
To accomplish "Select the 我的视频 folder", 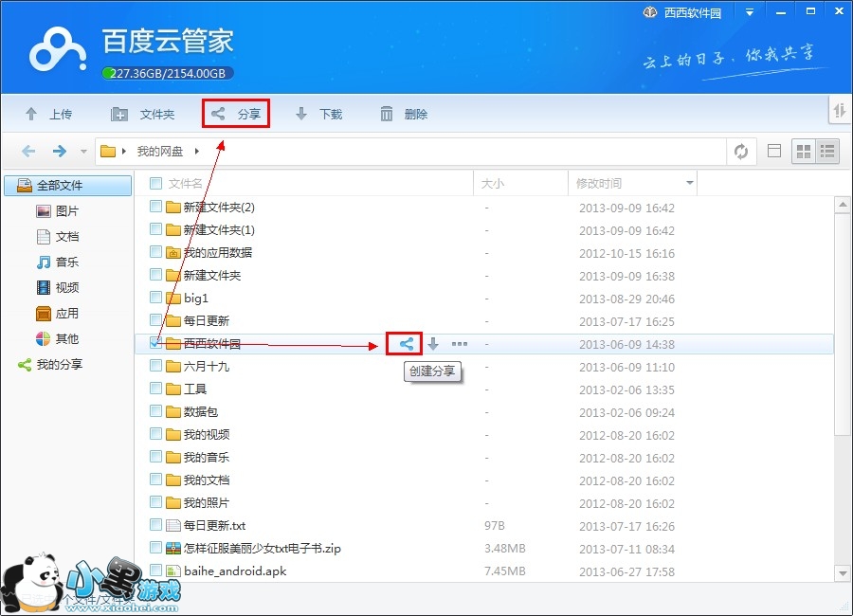I will 207,435.
